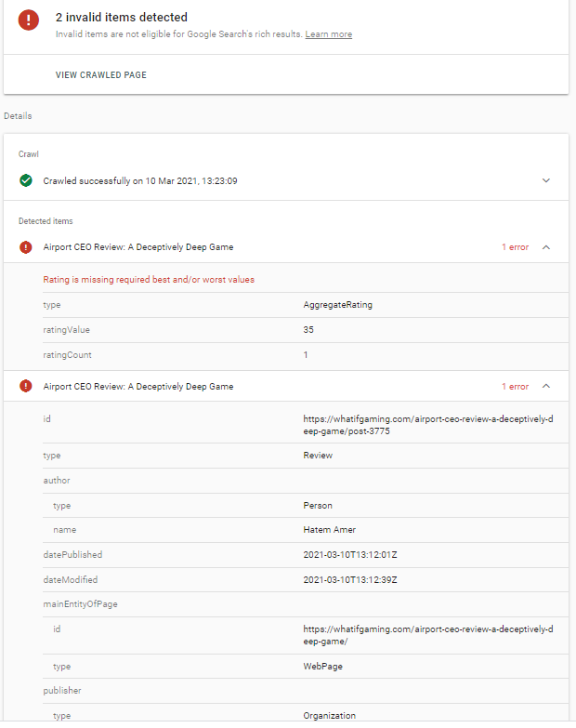Click datePublished value 2021-03-10T13:12:01Z
Screen dimensions: 576x728
(350, 555)
